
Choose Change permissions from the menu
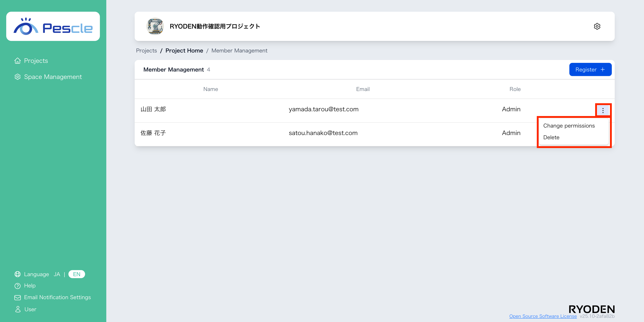click(x=569, y=126)
